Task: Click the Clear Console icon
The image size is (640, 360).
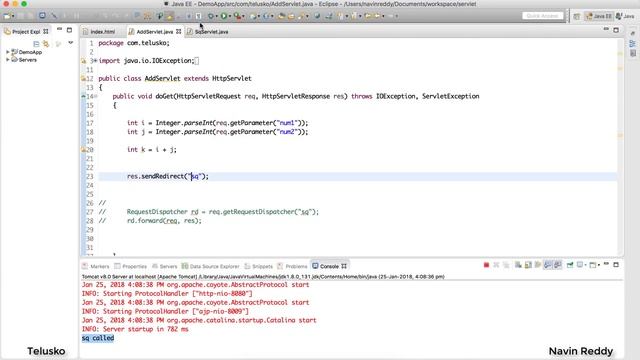Action: click(518, 265)
